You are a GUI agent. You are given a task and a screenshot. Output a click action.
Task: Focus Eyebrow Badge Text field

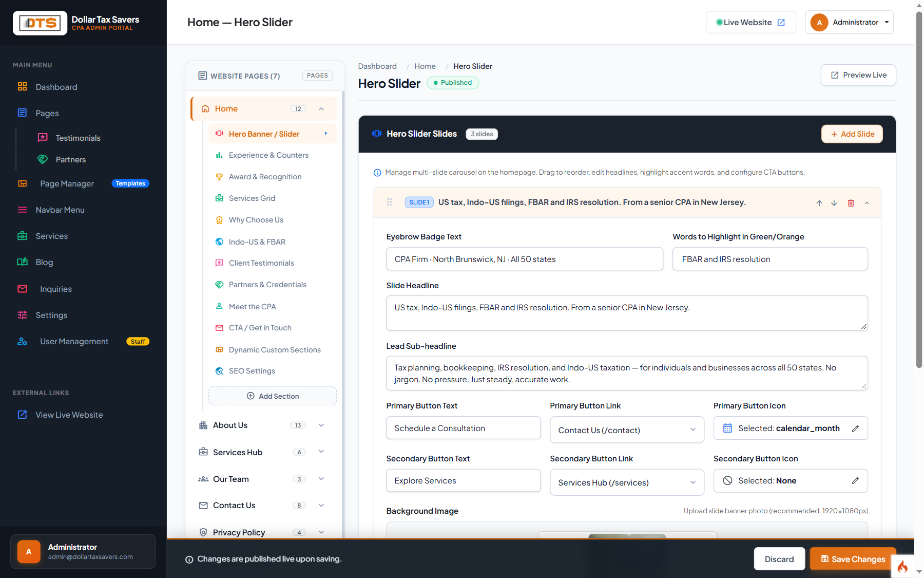click(x=525, y=259)
